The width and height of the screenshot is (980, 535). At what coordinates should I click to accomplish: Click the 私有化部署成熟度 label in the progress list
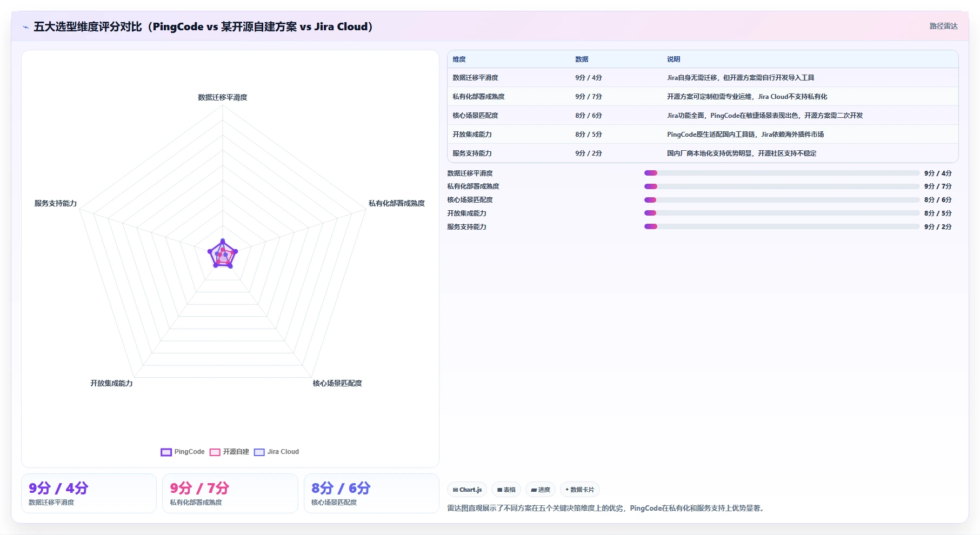click(473, 186)
